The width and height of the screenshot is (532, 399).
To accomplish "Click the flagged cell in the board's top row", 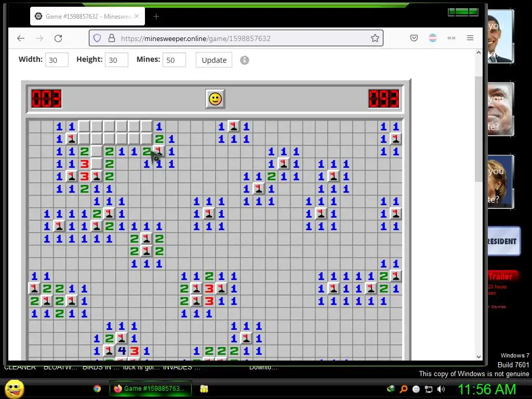I will [233, 127].
